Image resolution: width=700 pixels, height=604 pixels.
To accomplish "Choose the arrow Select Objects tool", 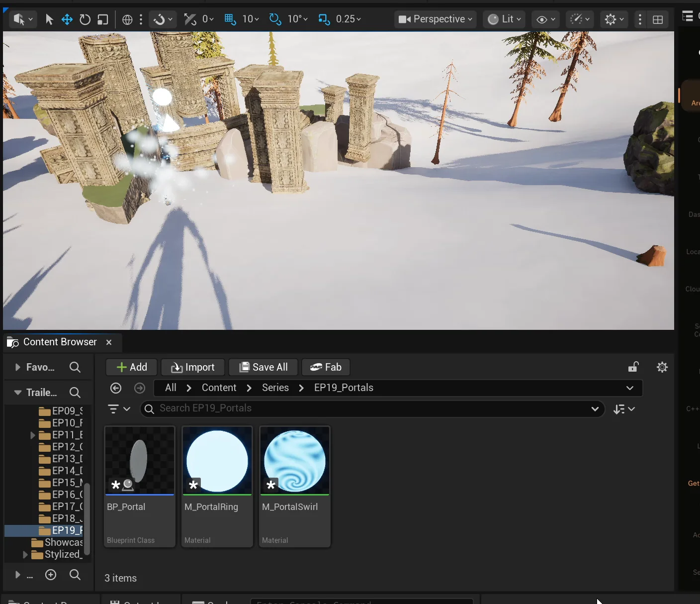I will tap(49, 19).
